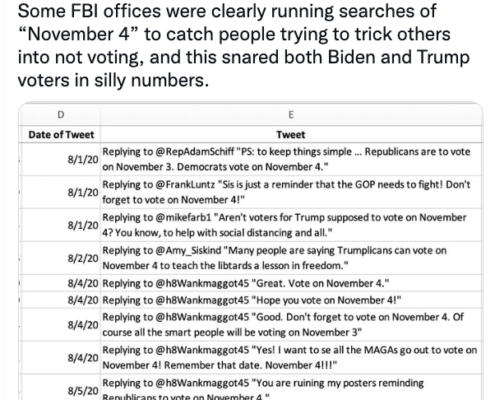Select the @mikefarb1 reply cell
The height and width of the screenshot is (400, 495).
[291, 225]
